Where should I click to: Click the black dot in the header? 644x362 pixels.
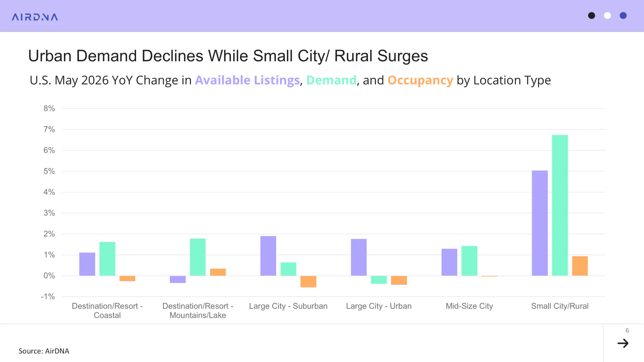click(x=591, y=16)
